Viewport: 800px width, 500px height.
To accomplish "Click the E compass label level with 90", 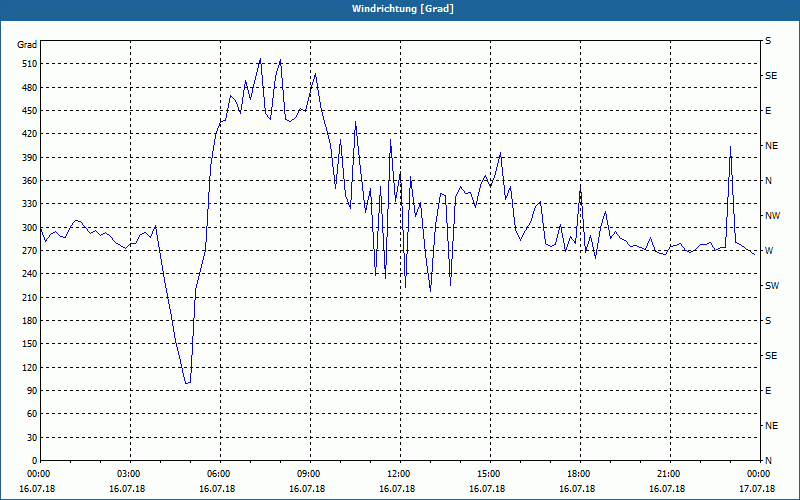I will (x=768, y=391).
